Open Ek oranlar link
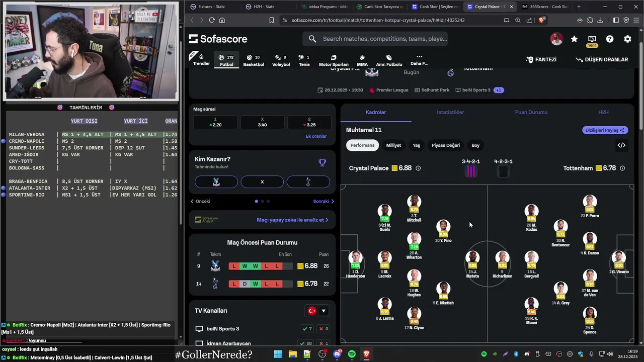Viewport: 644px width, 362px height. [x=316, y=136]
